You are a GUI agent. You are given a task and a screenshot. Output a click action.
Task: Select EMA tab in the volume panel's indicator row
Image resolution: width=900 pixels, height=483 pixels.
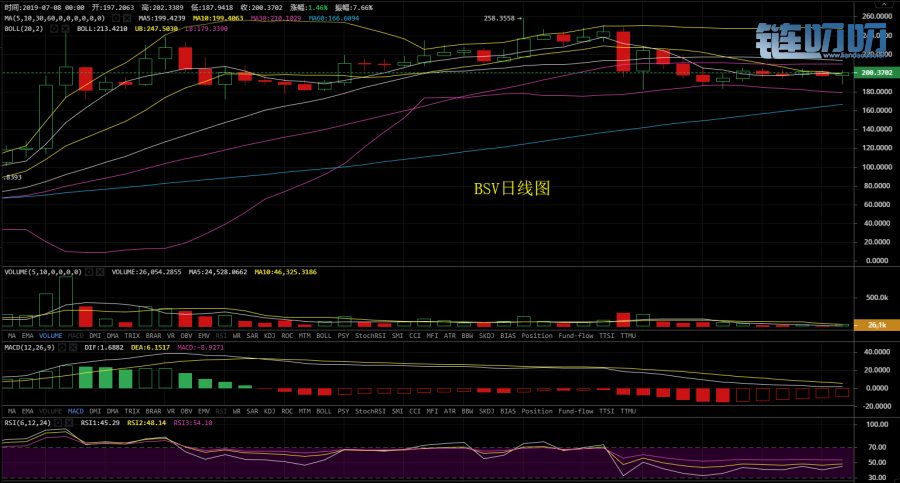pyautogui.click(x=28, y=336)
